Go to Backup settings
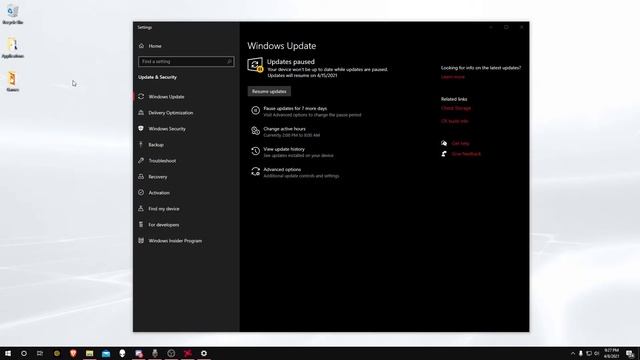This screenshot has width=640, height=360. tap(156, 145)
